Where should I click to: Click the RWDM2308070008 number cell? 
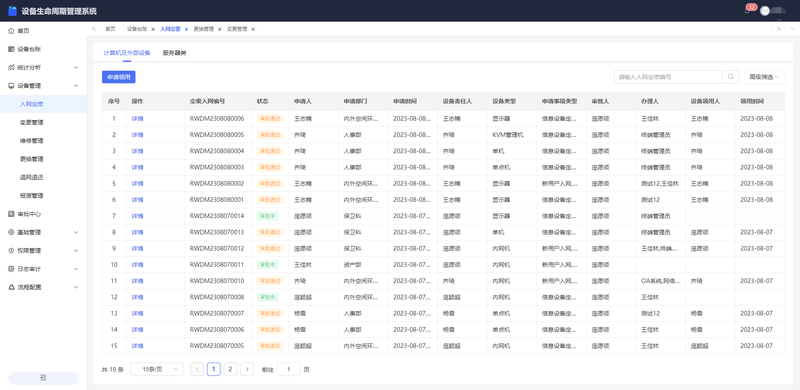pyautogui.click(x=217, y=297)
